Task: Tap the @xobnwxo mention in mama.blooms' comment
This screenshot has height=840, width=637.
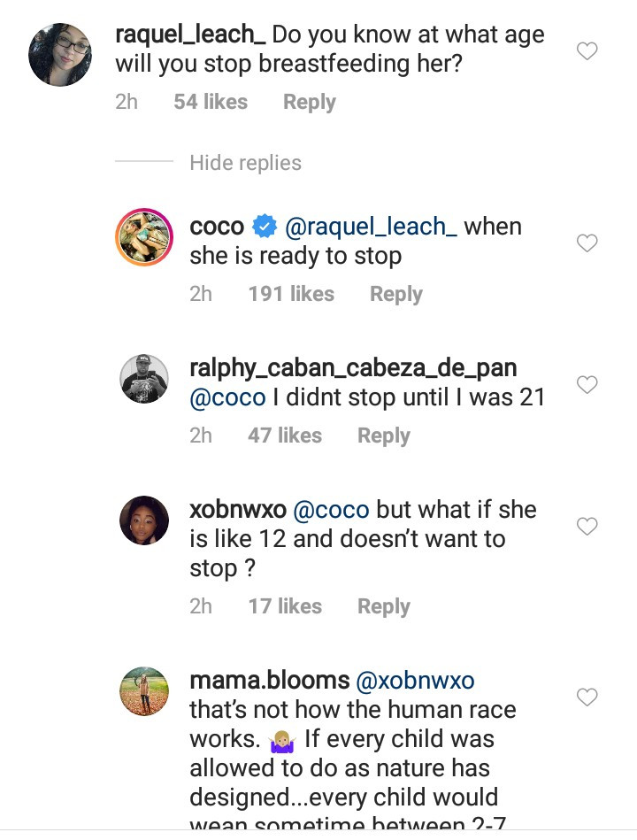Action: click(x=414, y=681)
